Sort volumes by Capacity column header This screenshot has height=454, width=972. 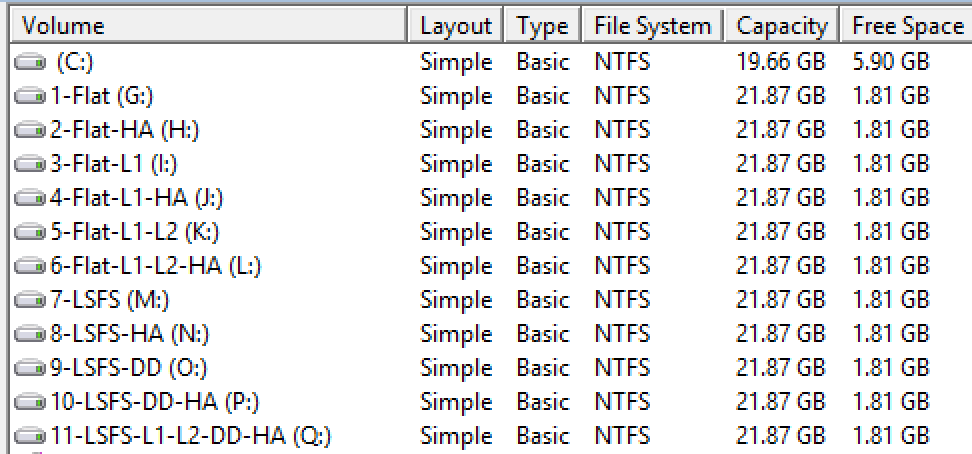[x=782, y=26]
